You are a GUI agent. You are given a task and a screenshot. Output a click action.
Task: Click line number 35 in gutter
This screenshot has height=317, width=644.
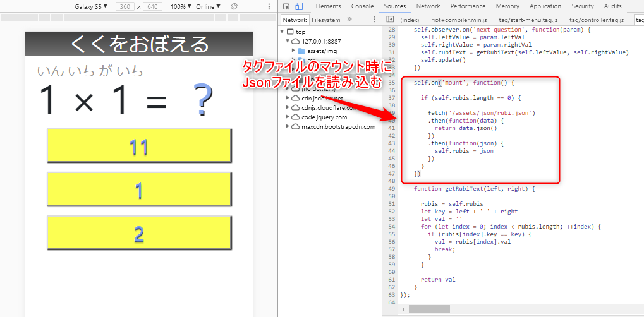click(x=391, y=83)
